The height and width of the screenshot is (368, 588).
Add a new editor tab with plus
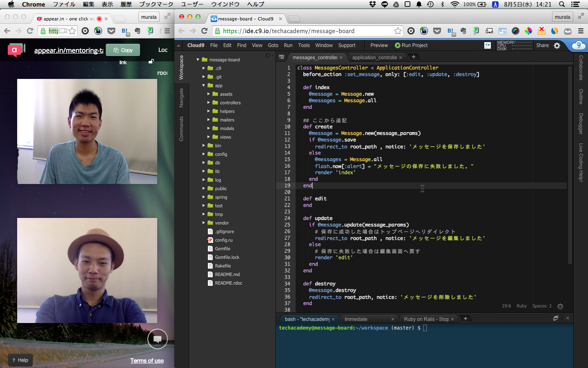(x=413, y=57)
